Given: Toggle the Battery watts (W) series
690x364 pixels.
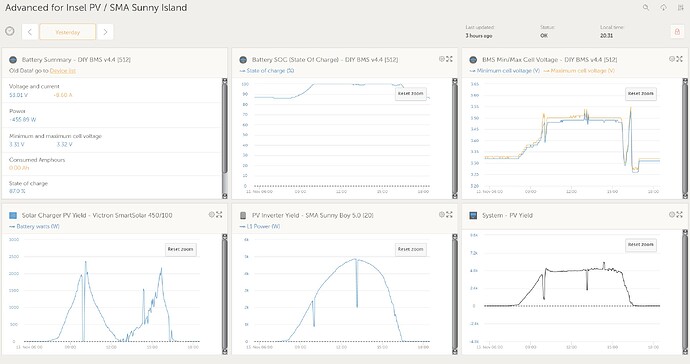Looking at the screenshot, I should tap(34, 226).
